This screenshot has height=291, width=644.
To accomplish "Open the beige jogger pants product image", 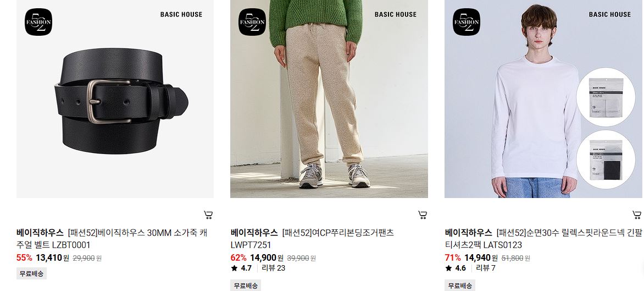I will coord(329,98).
